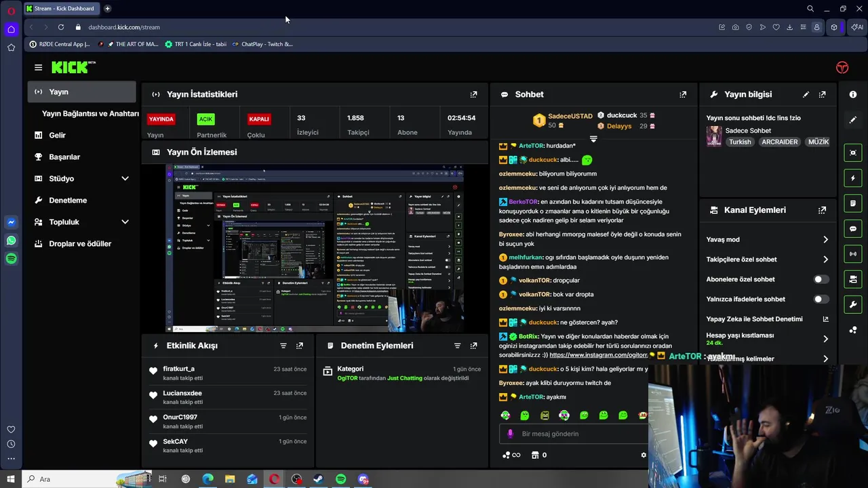Pop out the Kanal Eylemleri panel

click(822, 210)
